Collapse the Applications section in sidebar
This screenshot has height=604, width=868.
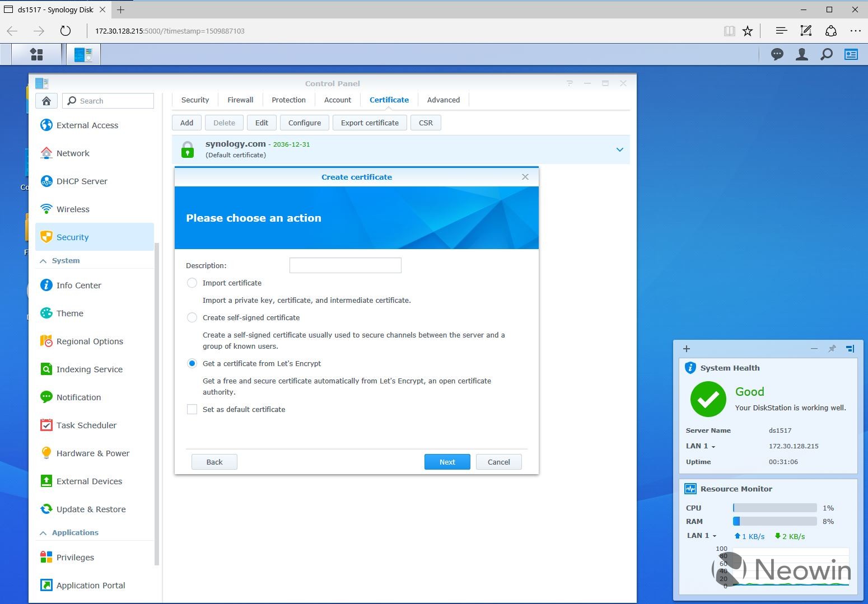coord(43,533)
